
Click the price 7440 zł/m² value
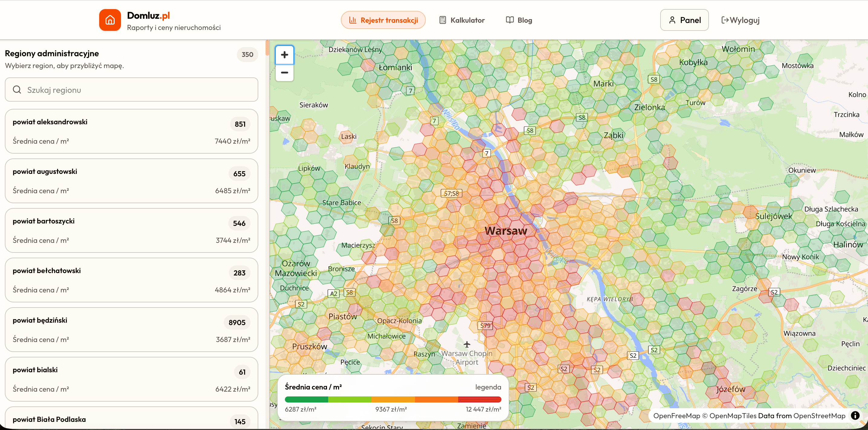click(x=233, y=141)
